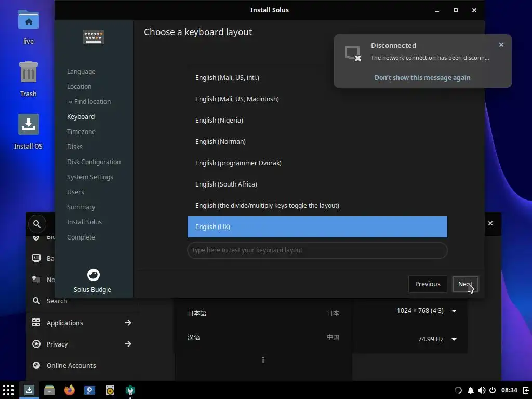
Task: Select the 日本語 language row
Action: 263,313
